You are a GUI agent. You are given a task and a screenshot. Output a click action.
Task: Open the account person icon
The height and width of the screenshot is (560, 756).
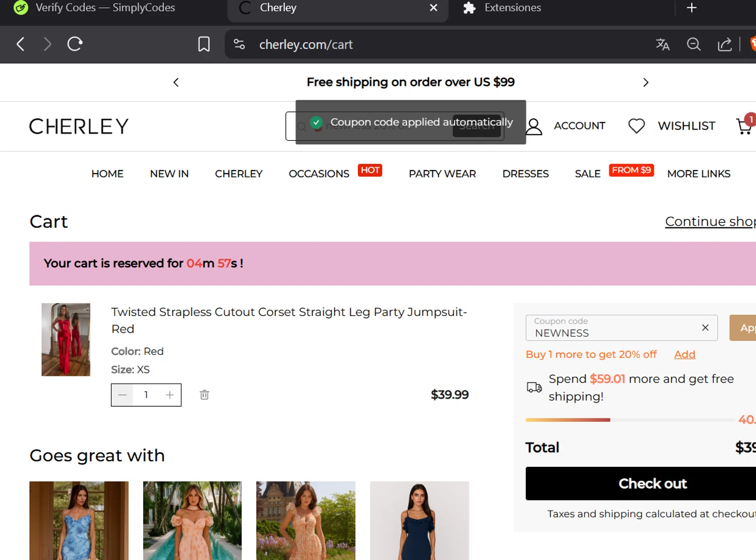point(534,127)
